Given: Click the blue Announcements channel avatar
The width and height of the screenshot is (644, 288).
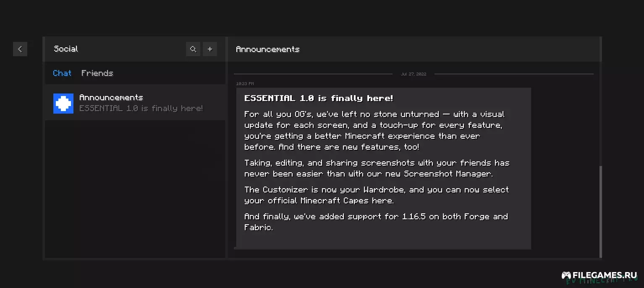Looking at the screenshot, I should pyautogui.click(x=63, y=103).
